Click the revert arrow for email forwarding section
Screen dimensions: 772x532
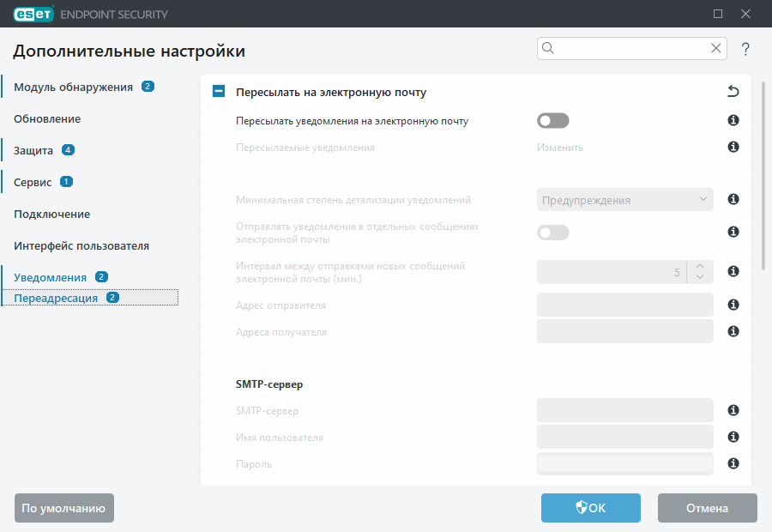733,92
